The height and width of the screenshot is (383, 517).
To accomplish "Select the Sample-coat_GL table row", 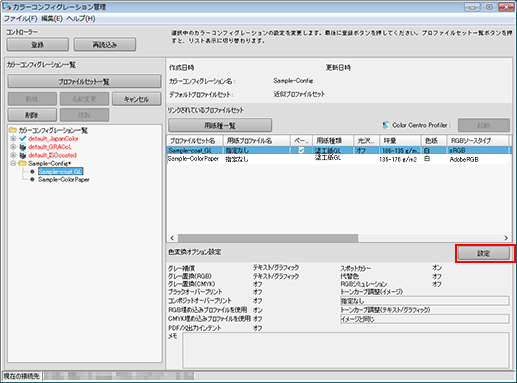I will [x=338, y=150].
